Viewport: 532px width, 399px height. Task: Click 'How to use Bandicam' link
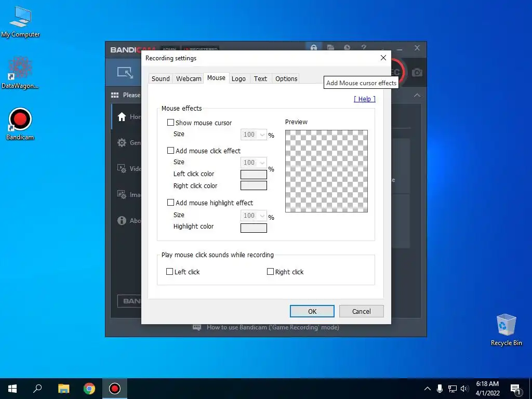273,327
